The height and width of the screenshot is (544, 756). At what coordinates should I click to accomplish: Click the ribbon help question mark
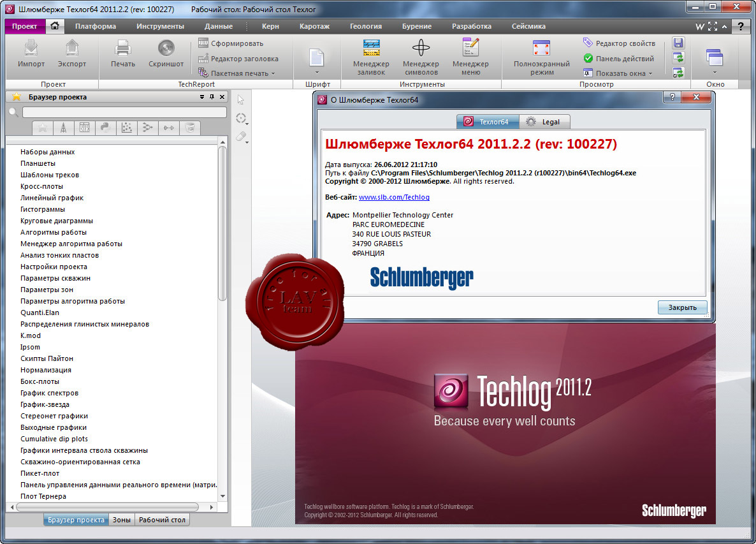[741, 27]
